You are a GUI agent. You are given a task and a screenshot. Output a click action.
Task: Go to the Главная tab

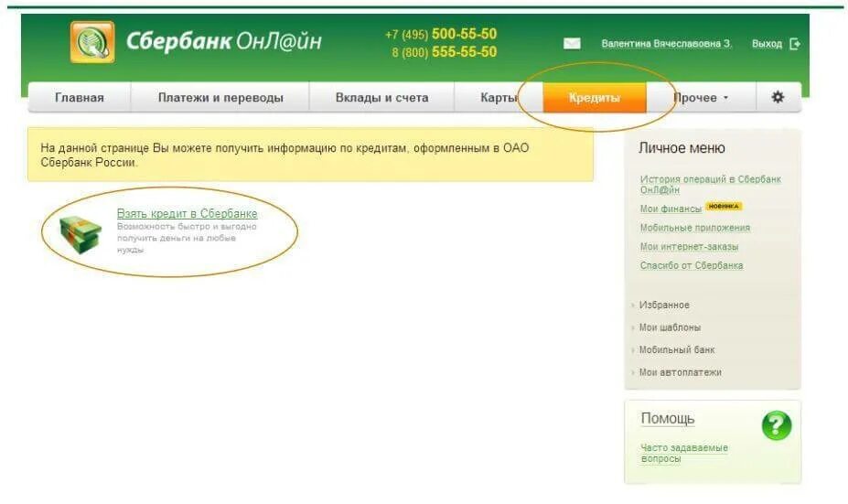coord(80,98)
